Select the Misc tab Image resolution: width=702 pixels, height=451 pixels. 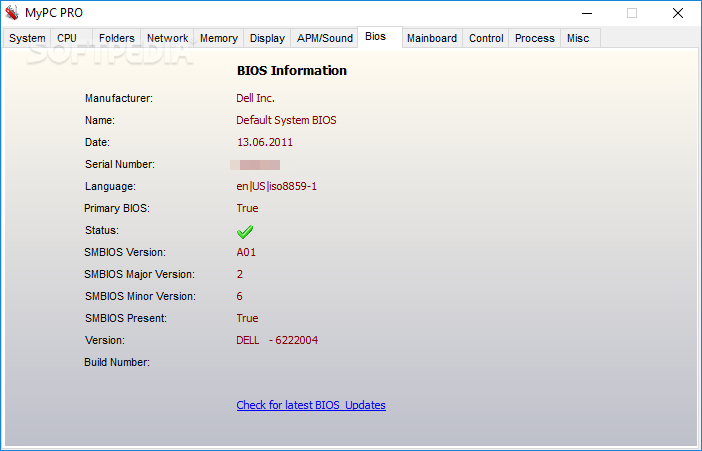tap(580, 38)
